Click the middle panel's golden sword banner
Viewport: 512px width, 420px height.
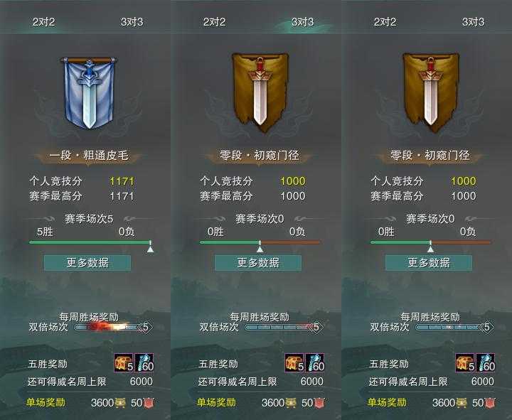260,93
